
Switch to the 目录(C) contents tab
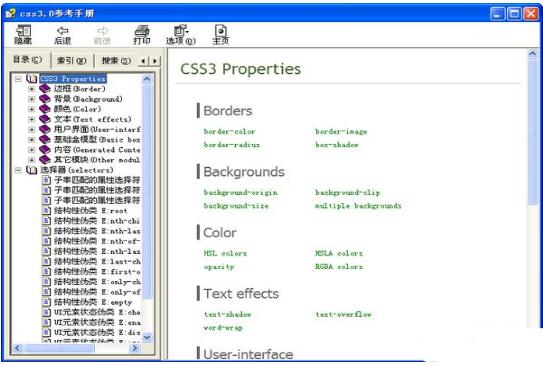(x=27, y=60)
